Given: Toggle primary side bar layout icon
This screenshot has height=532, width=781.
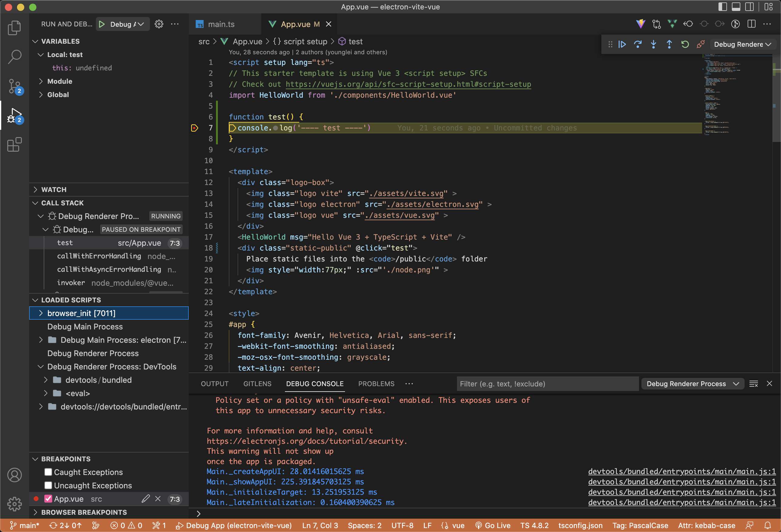Looking at the screenshot, I should point(722,7).
